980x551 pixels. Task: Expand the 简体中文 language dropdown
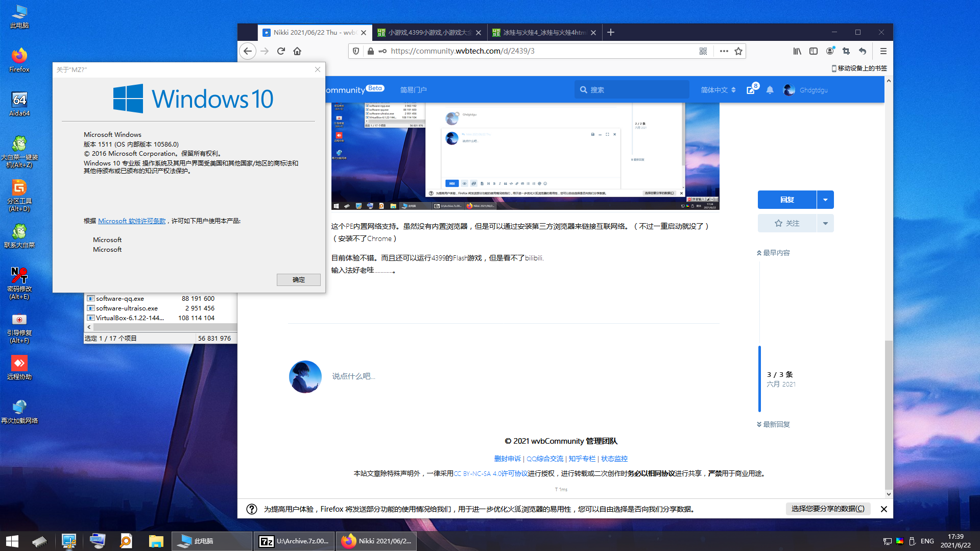pos(718,90)
